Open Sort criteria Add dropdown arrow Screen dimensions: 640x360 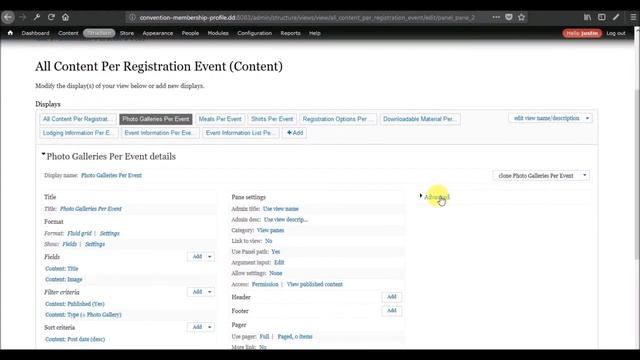click(210, 327)
